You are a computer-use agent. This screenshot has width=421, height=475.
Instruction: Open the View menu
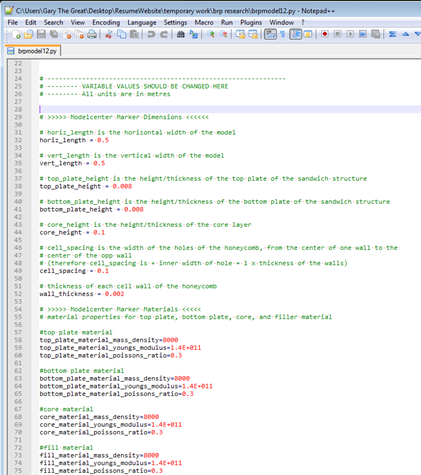coord(77,22)
